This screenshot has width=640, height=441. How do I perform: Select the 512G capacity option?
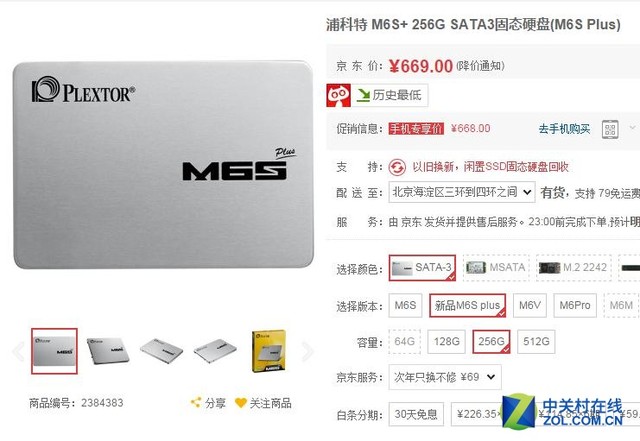point(536,341)
